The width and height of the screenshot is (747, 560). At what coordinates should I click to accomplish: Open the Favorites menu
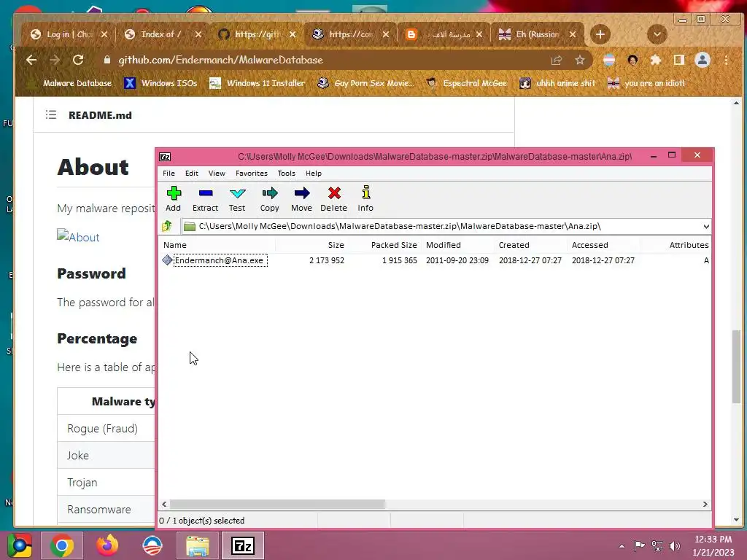(x=252, y=174)
